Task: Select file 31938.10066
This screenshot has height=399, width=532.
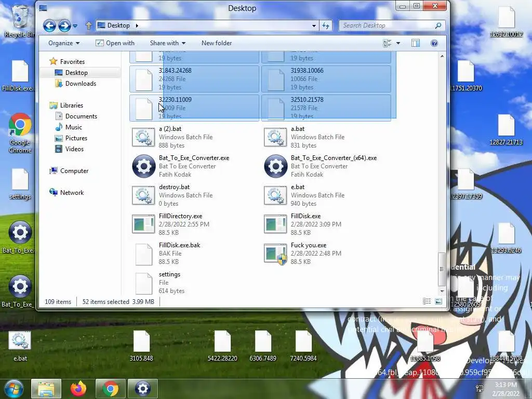Action: coord(326,79)
